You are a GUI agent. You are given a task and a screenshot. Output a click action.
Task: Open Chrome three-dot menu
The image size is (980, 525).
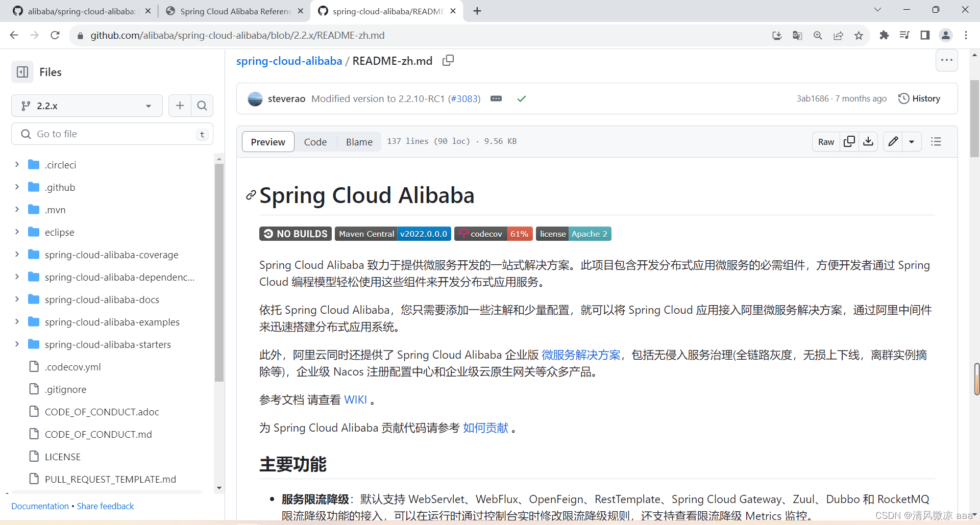pyautogui.click(x=966, y=35)
